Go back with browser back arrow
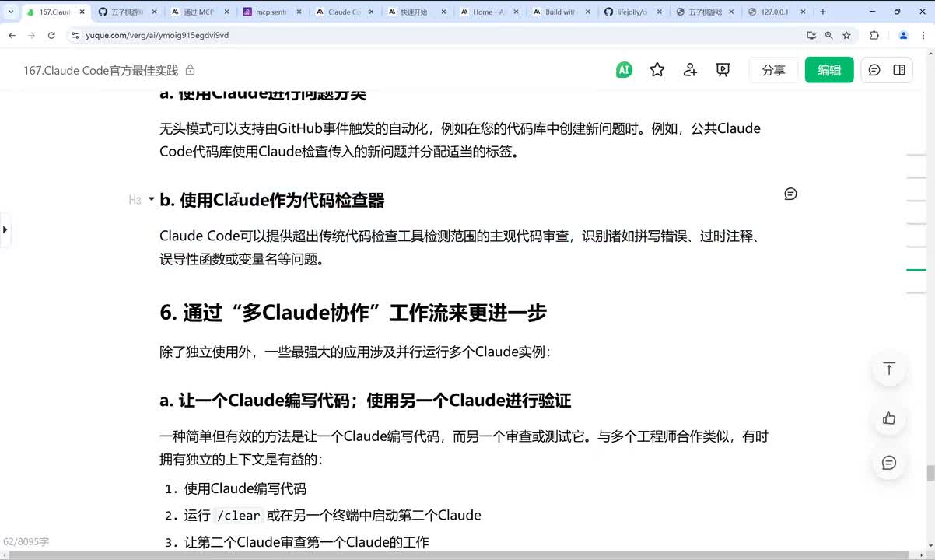Viewport: 935px width, 560px height. coord(12,35)
